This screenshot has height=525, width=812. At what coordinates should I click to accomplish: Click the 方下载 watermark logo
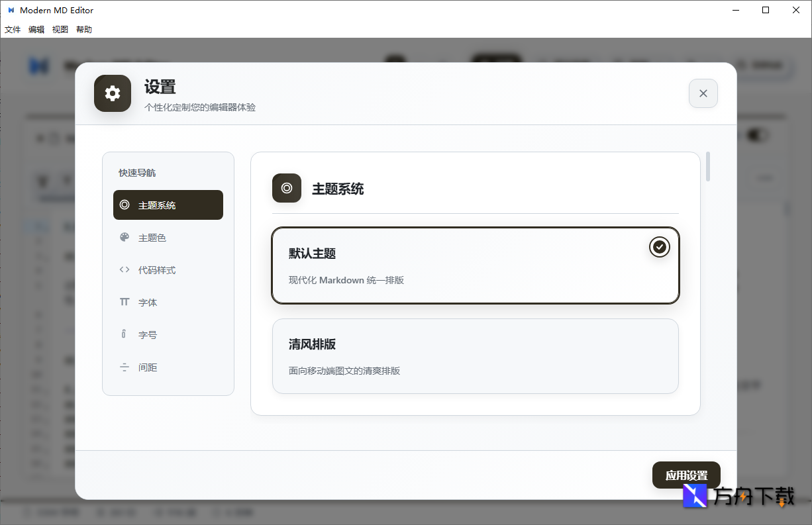coord(695,497)
